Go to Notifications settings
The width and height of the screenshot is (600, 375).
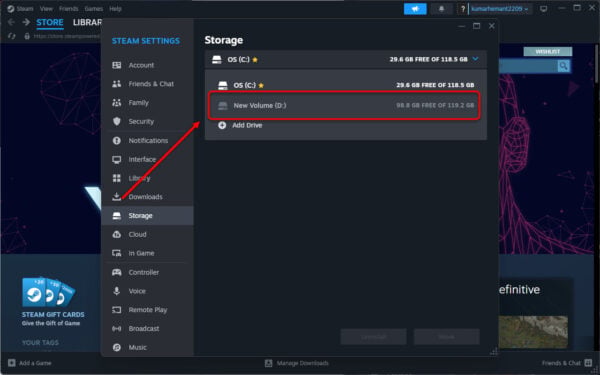click(147, 140)
